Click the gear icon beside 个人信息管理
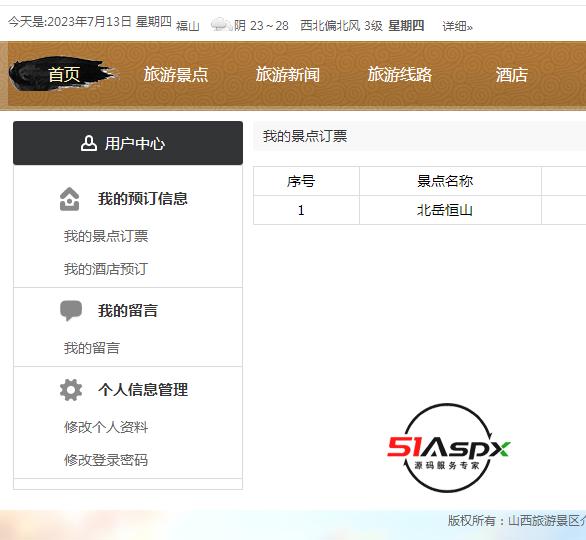The height and width of the screenshot is (540, 586). [71, 390]
